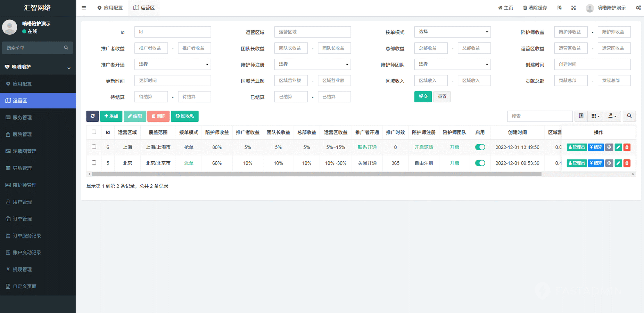Click the drag-move icon on 上海 row
Screen dimensions: 644x313
609,147
